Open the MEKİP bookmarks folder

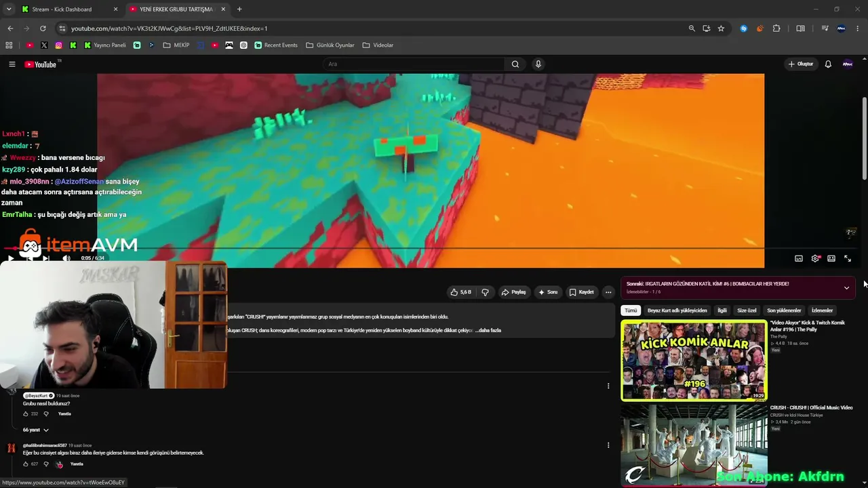coord(176,45)
